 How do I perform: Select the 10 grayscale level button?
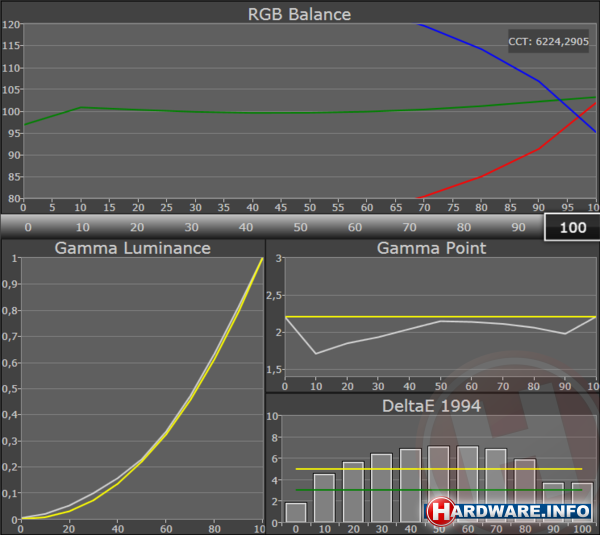tap(82, 227)
